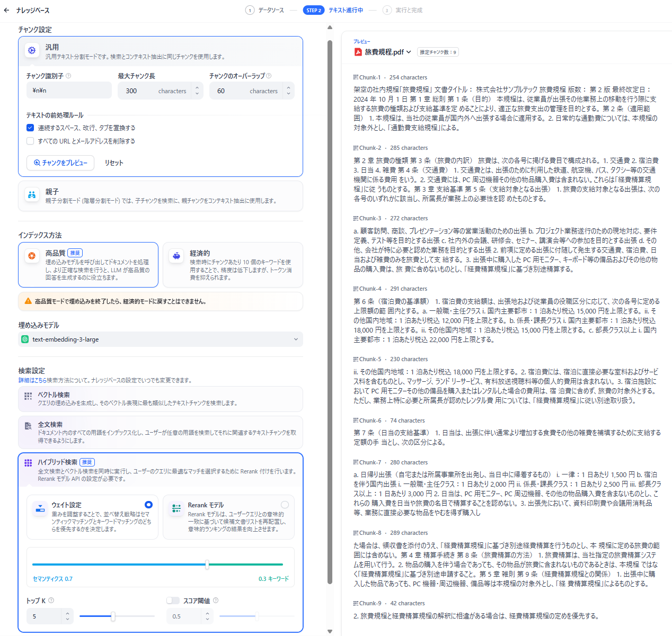Toggle the スコア閾値 switch

tap(173, 601)
